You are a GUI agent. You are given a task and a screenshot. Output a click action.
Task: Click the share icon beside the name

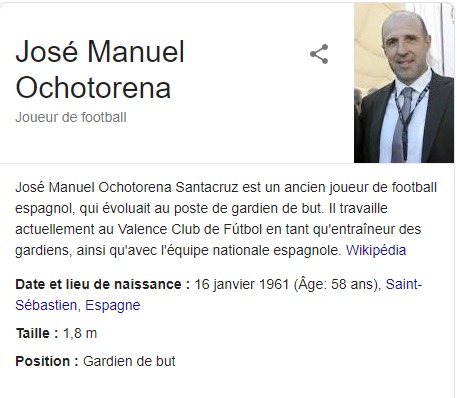[319, 54]
